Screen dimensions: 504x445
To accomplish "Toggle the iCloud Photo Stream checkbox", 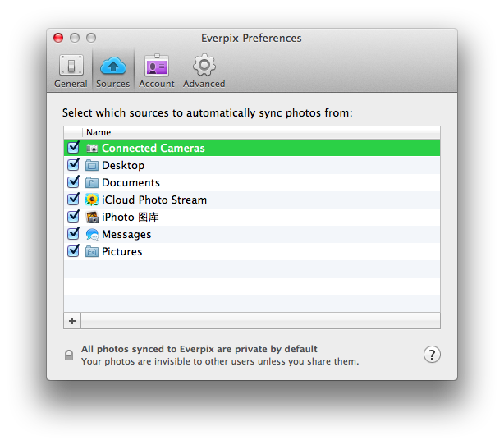I will pos(73,200).
